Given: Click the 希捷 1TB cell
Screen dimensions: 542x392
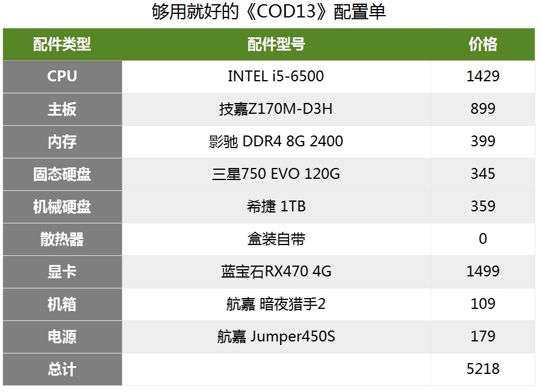Looking at the screenshot, I should click(276, 207).
